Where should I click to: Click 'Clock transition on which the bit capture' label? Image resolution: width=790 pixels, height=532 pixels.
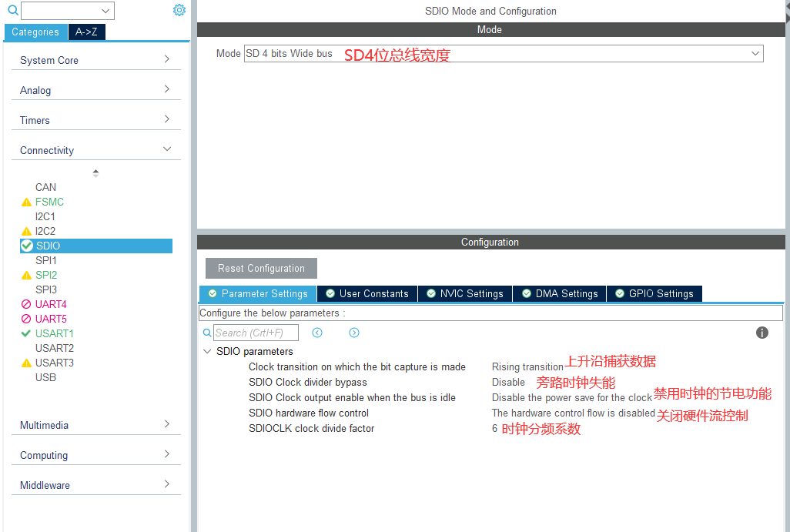(357, 366)
